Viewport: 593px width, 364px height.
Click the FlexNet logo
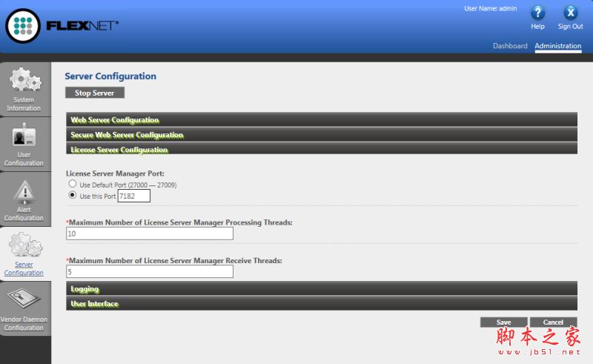click(62, 26)
